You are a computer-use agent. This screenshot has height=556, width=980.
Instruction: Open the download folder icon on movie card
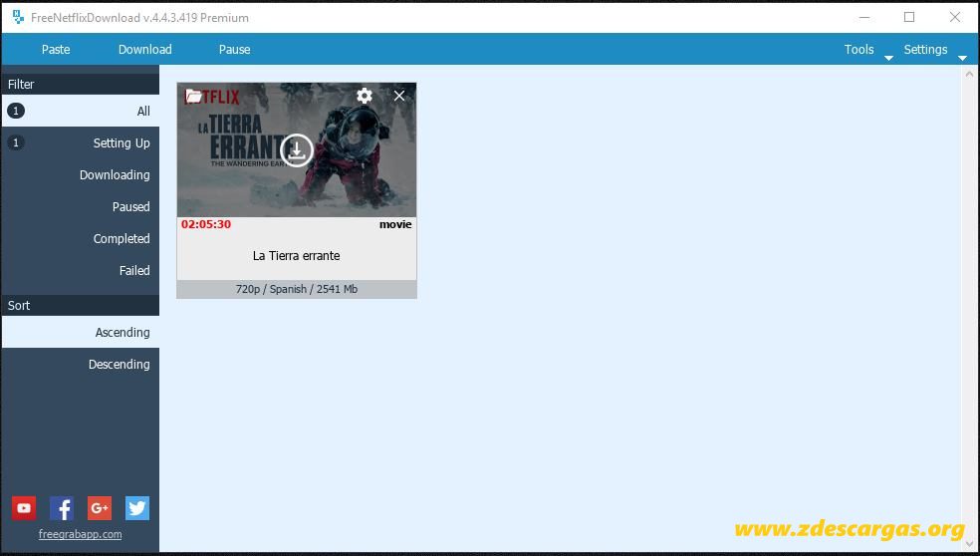[193, 97]
